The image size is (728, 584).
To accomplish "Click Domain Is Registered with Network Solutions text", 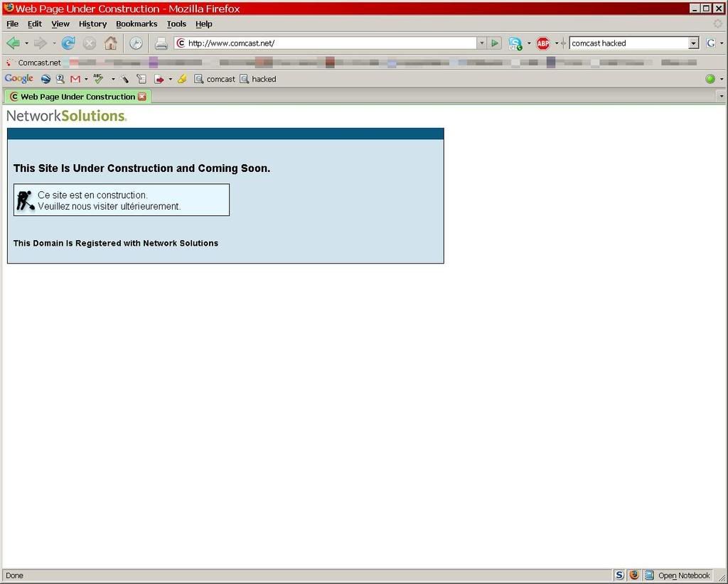I will pyautogui.click(x=116, y=243).
